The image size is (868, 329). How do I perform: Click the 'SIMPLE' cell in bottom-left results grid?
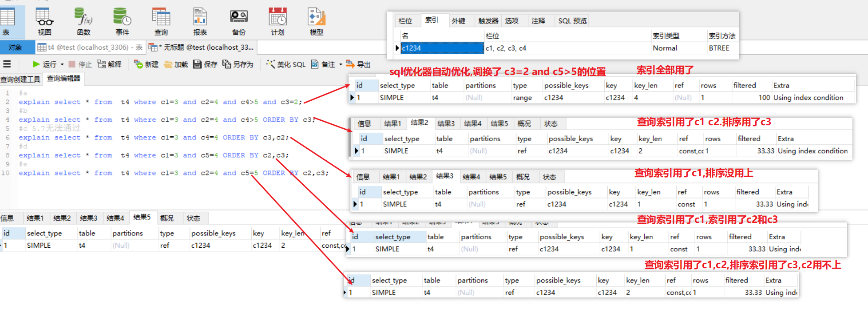(51, 245)
